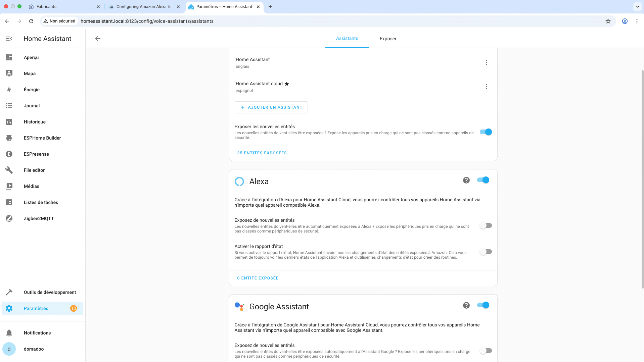Open a new browser tab
The height and width of the screenshot is (362, 644).
coord(270,7)
